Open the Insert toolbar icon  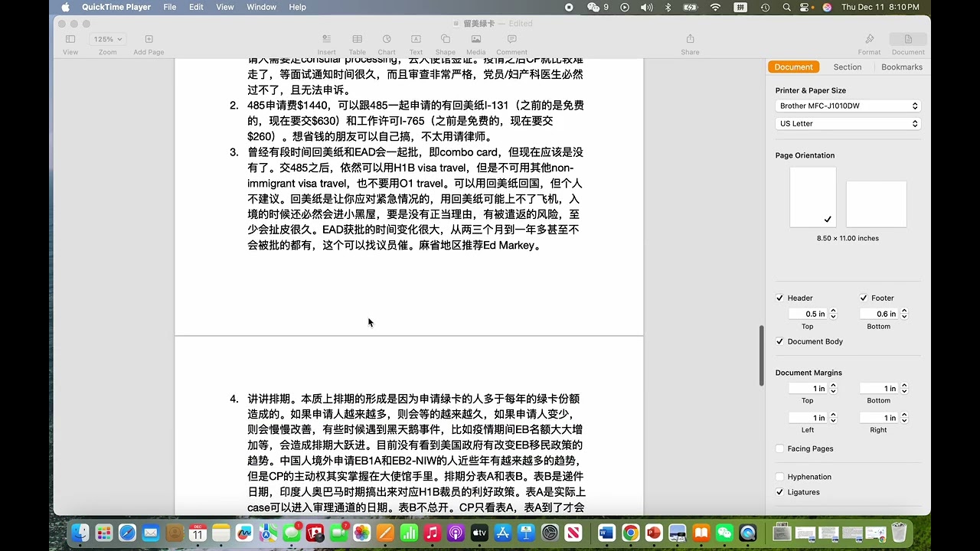[326, 39]
